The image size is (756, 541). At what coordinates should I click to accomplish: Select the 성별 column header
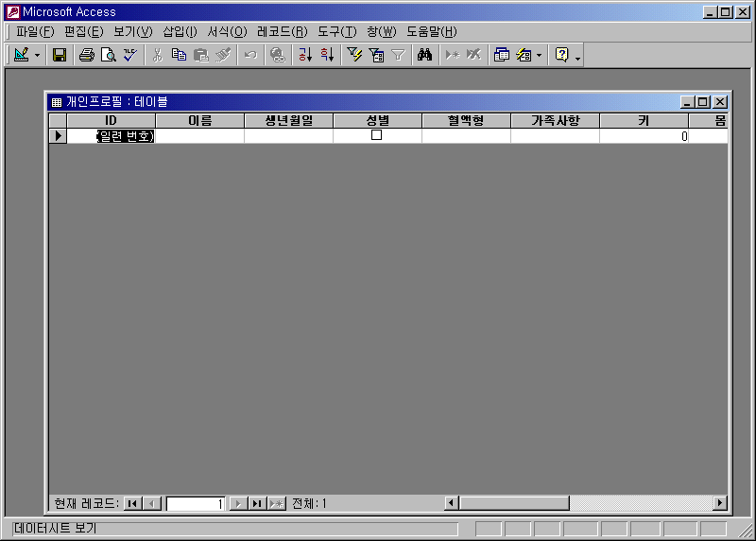(x=377, y=121)
